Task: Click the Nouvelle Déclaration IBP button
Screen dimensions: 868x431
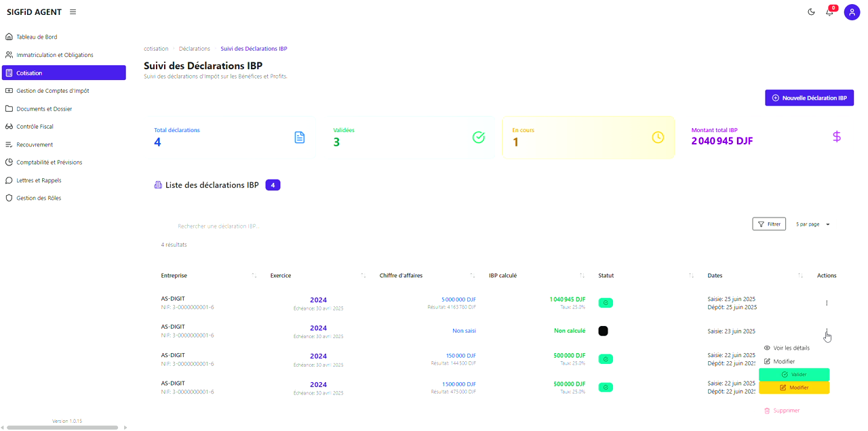Action: click(809, 98)
